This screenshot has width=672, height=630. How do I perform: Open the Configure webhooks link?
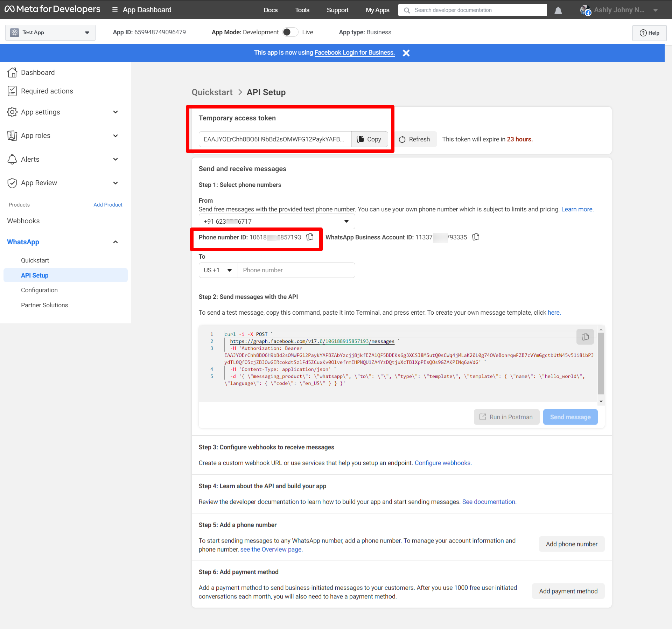(443, 463)
